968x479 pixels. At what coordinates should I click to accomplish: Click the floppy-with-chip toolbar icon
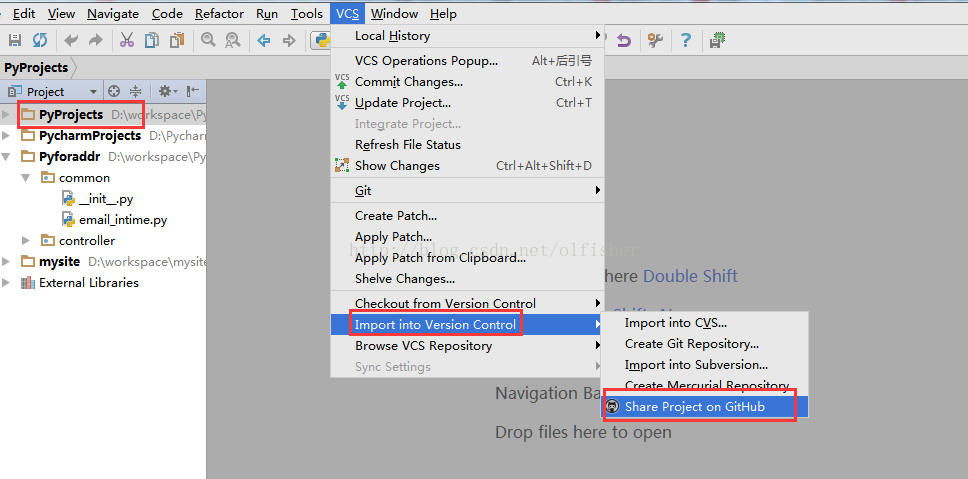point(717,41)
